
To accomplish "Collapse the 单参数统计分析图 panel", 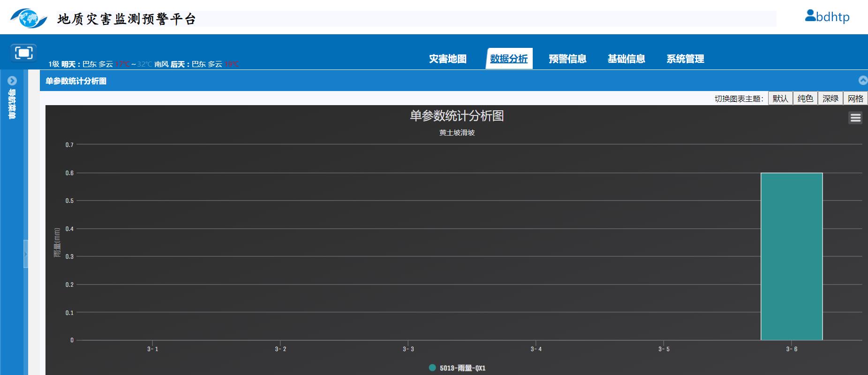I will [863, 81].
